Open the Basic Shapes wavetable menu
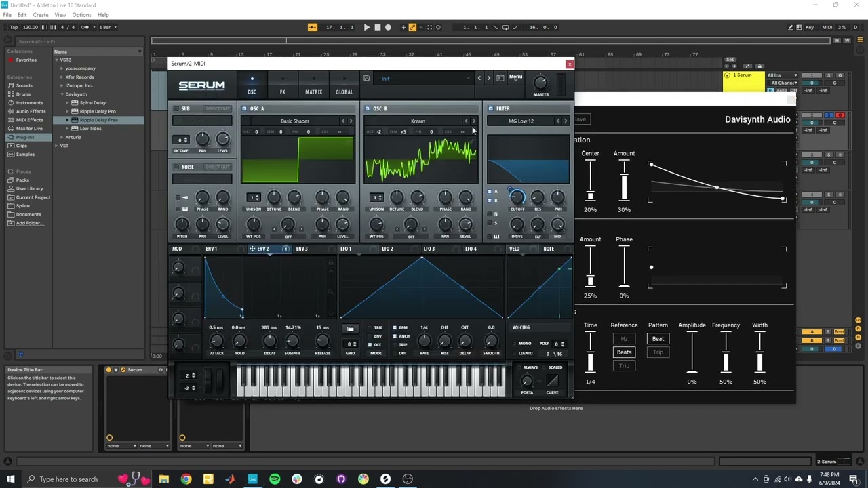 coord(295,121)
